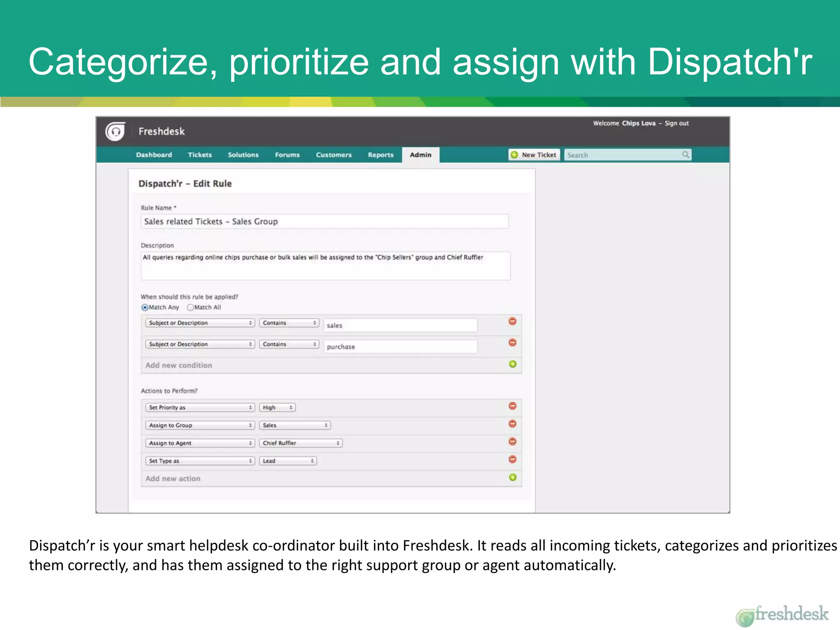Open second Subject or Description dropdown
This screenshot has width=840, height=630.
coord(200,345)
